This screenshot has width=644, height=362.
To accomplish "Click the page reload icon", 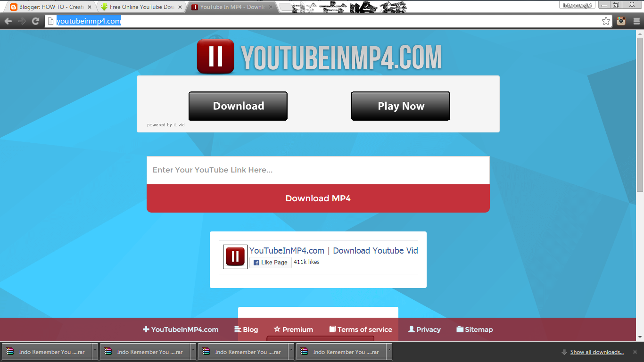I will coord(35,21).
